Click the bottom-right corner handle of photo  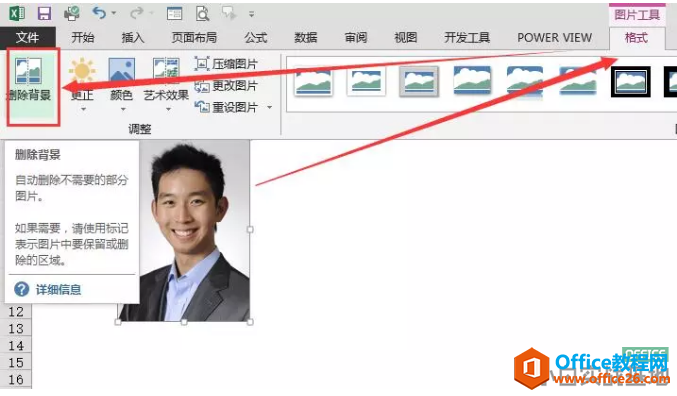coord(250,322)
